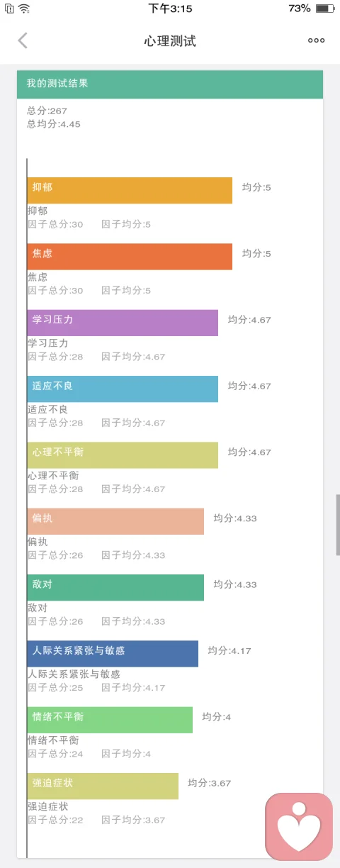
Task: Tap the back arrow icon
Action: 23,40
